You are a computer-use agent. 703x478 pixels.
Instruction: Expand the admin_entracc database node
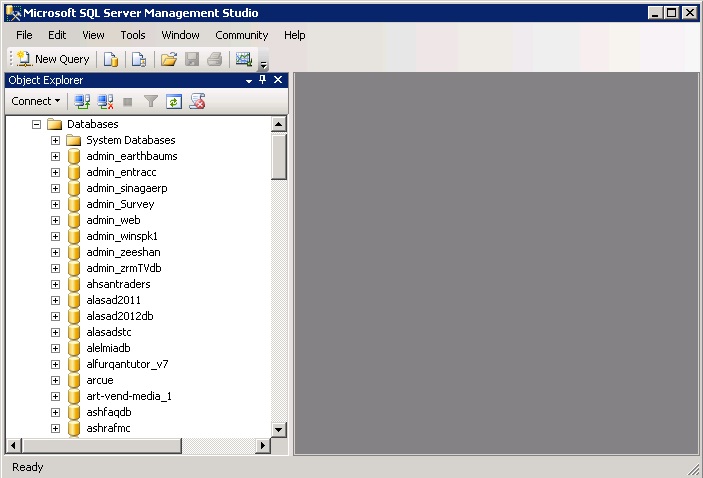coord(55,173)
